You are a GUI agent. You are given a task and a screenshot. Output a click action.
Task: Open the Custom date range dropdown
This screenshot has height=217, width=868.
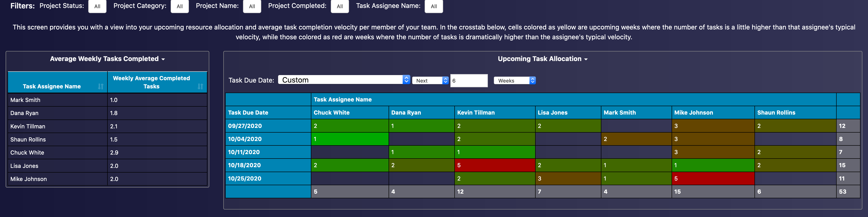(343, 80)
